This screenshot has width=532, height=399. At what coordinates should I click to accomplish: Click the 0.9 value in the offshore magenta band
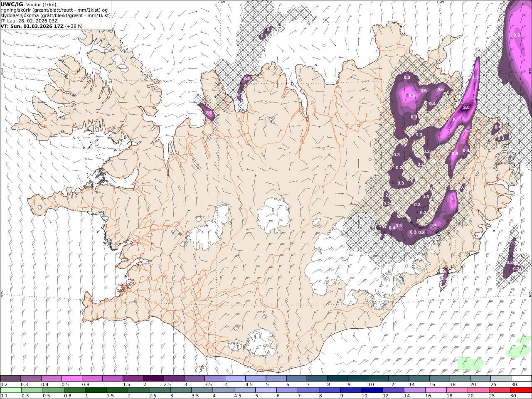coord(517,35)
